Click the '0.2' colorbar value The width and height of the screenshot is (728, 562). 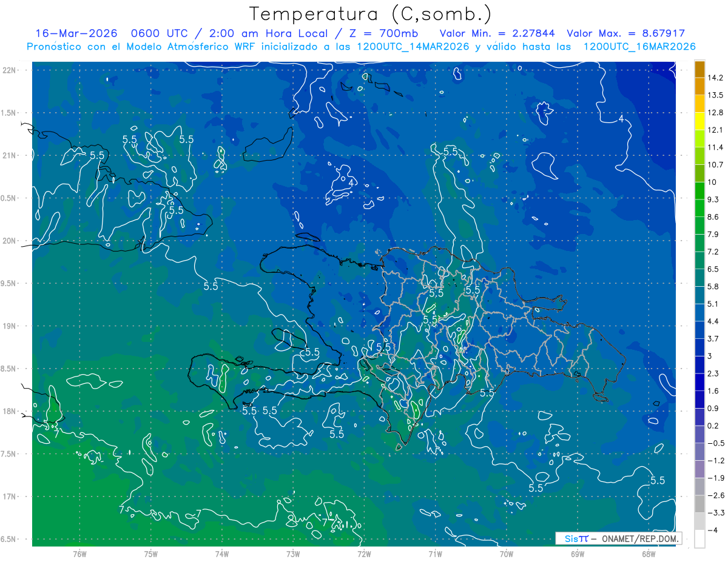pos(713,426)
